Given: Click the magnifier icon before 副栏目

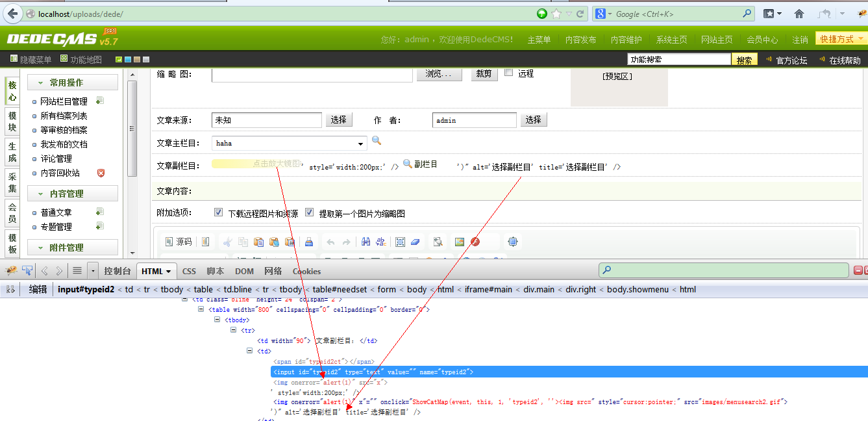Looking at the screenshot, I should tap(408, 164).
